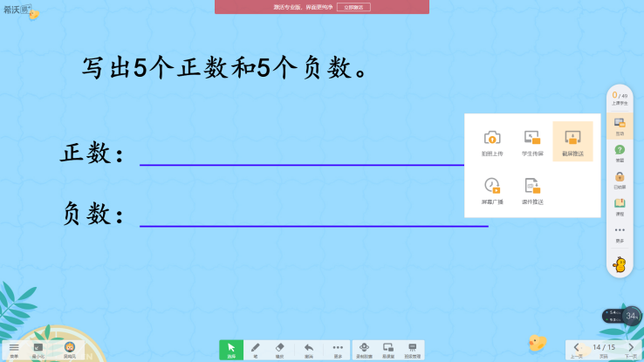The height and width of the screenshot is (362, 644).
Task: Open the network speed monitor widget showing 34%
Action: point(622,316)
